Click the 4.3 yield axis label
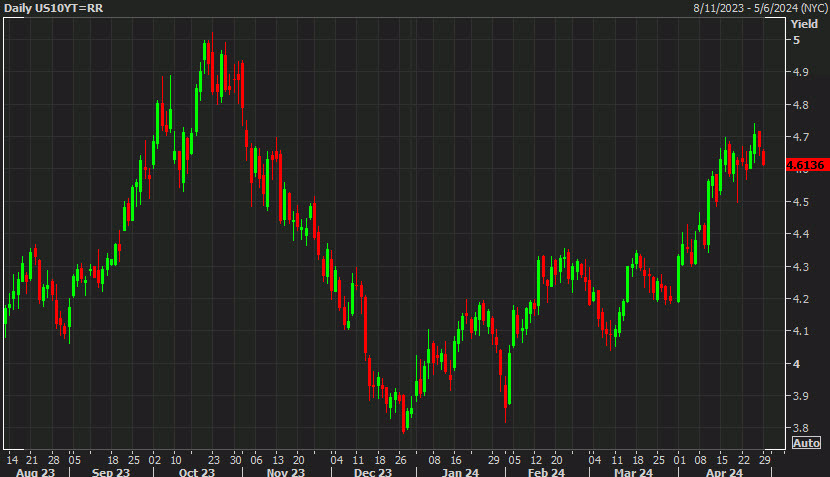 coord(800,267)
